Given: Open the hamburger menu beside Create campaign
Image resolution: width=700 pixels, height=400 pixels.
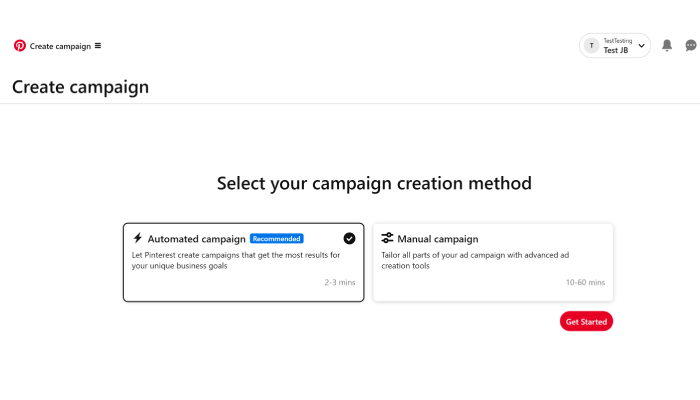Looking at the screenshot, I should 98,46.
